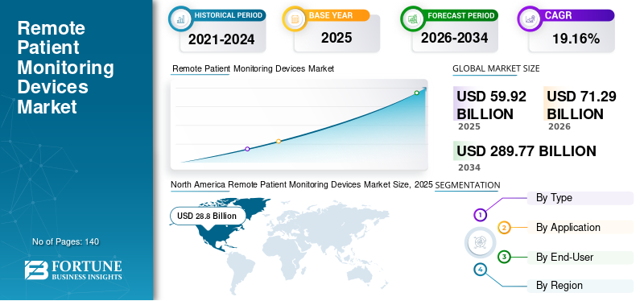Click the Historical Period bar chart icon
Viewport: 644px width, 301px height.
pyautogui.click(x=180, y=19)
